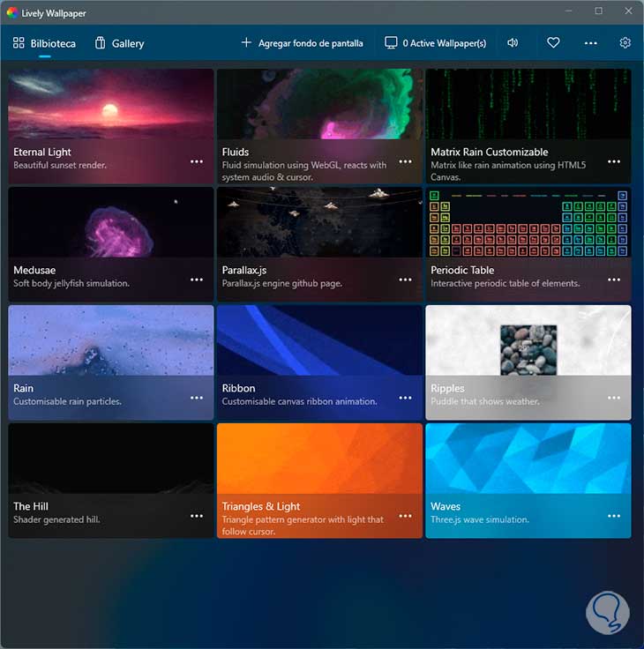
Task: Click 'Matrix Rain Customizable' title text
Action: point(489,152)
